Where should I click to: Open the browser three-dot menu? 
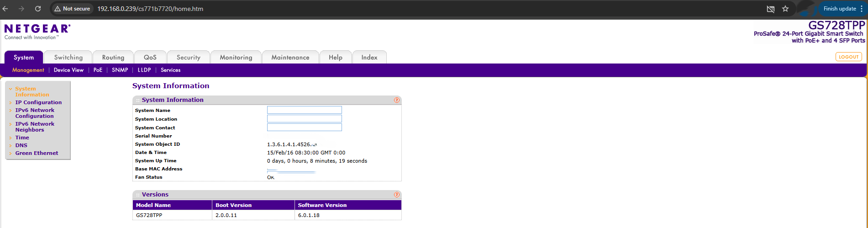coord(862,9)
